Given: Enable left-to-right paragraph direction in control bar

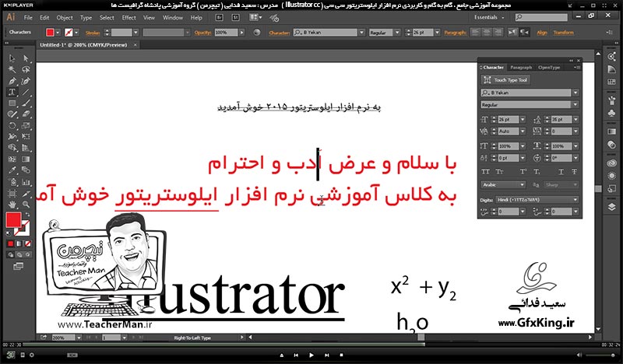Looking at the screenshot, I should (x=512, y=33).
